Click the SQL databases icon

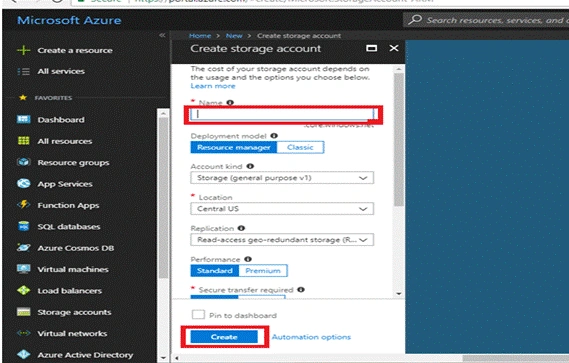click(24, 226)
